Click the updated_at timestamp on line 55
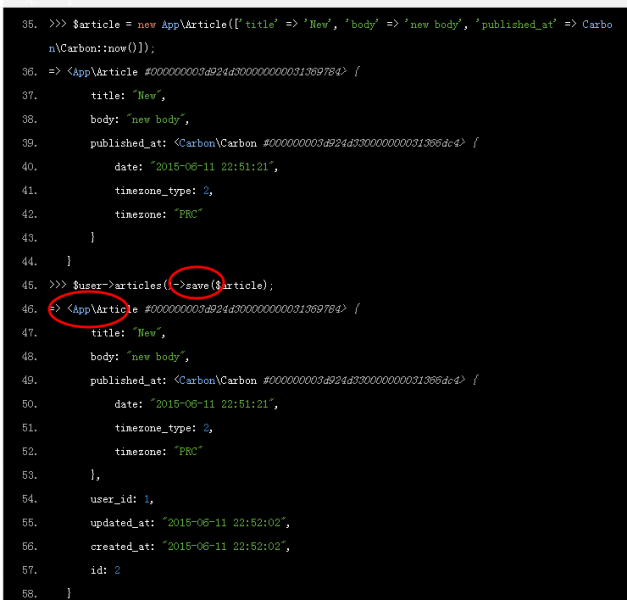 point(225,523)
